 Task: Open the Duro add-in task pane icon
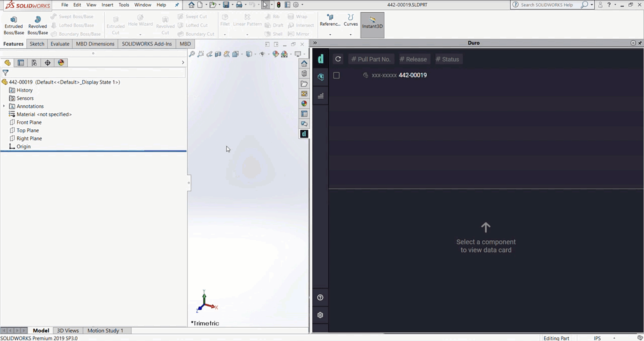coord(304,134)
